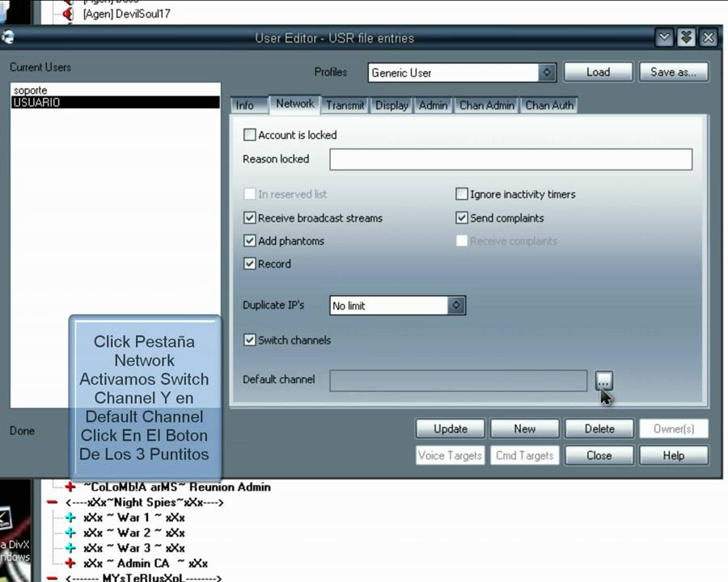The image size is (728, 582).
Task: Disable the Switch channels checkbox
Action: click(250, 339)
